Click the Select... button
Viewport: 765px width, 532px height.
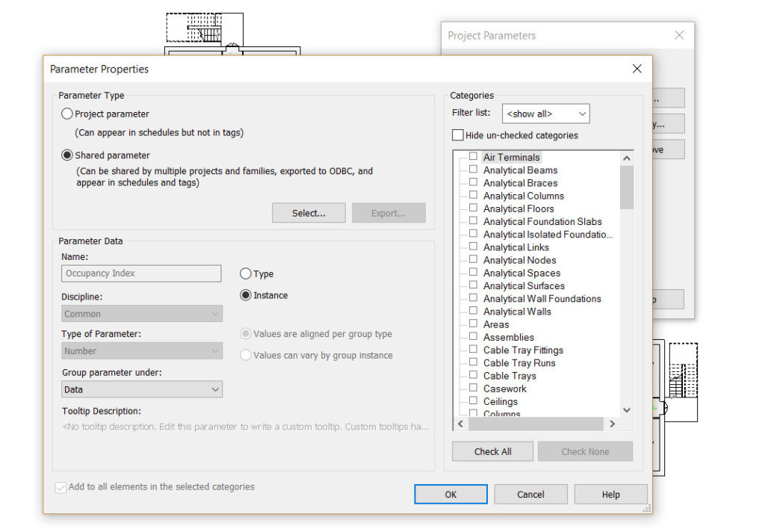309,213
